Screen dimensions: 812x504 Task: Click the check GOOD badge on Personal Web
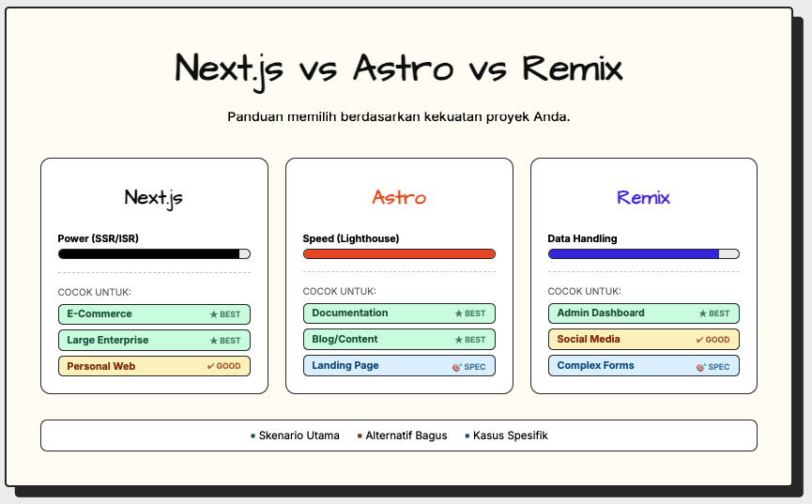coord(223,366)
